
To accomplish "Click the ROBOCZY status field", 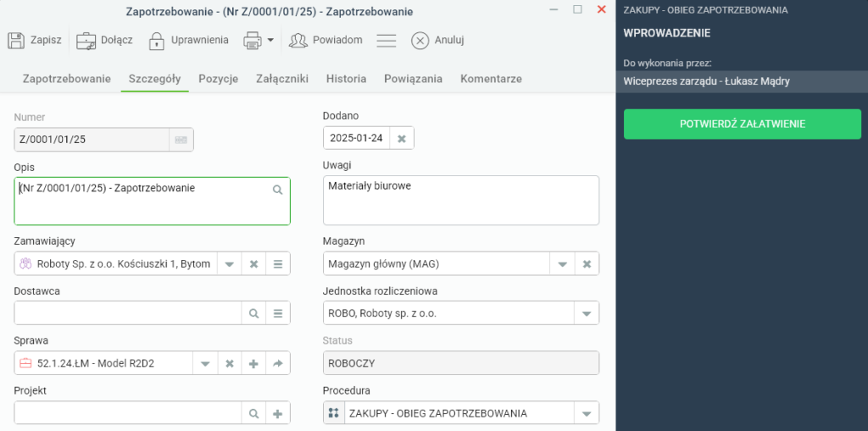I will point(460,363).
